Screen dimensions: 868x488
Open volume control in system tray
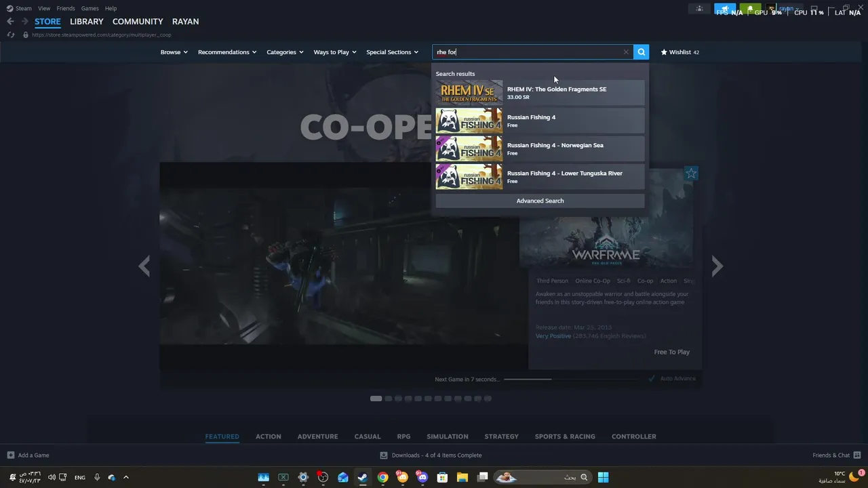pyautogui.click(x=52, y=477)
